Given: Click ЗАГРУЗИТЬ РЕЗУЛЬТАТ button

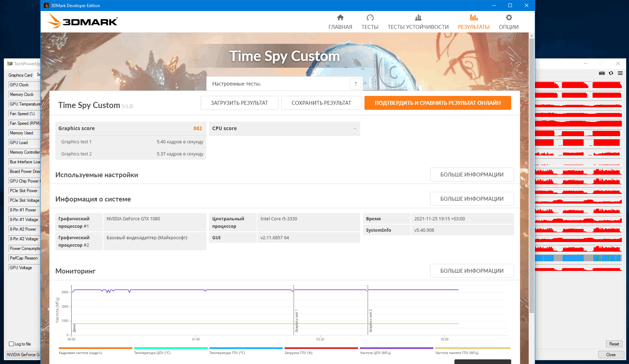Looking at the screenshot, I should 239,103.
